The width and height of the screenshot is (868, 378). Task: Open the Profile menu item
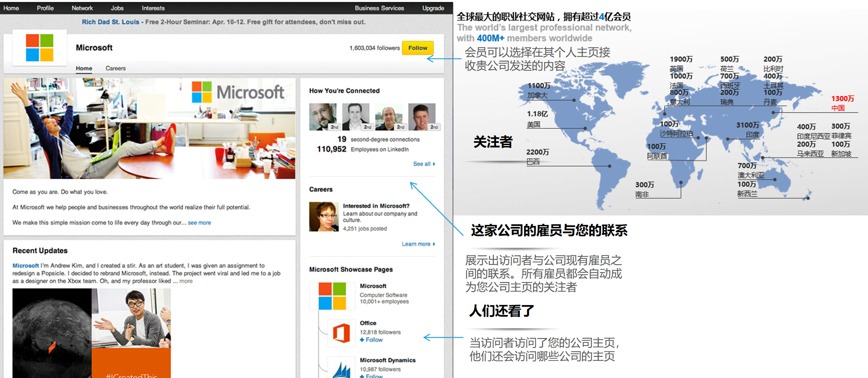[45, 8]
